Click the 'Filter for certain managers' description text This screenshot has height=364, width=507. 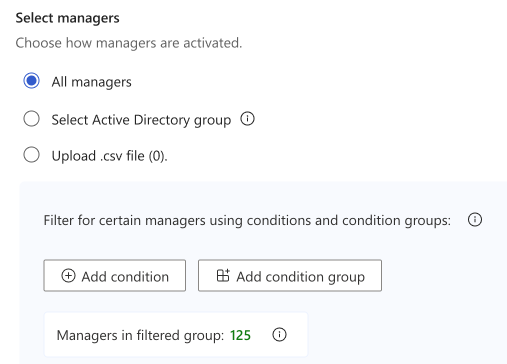coord(247,221)
